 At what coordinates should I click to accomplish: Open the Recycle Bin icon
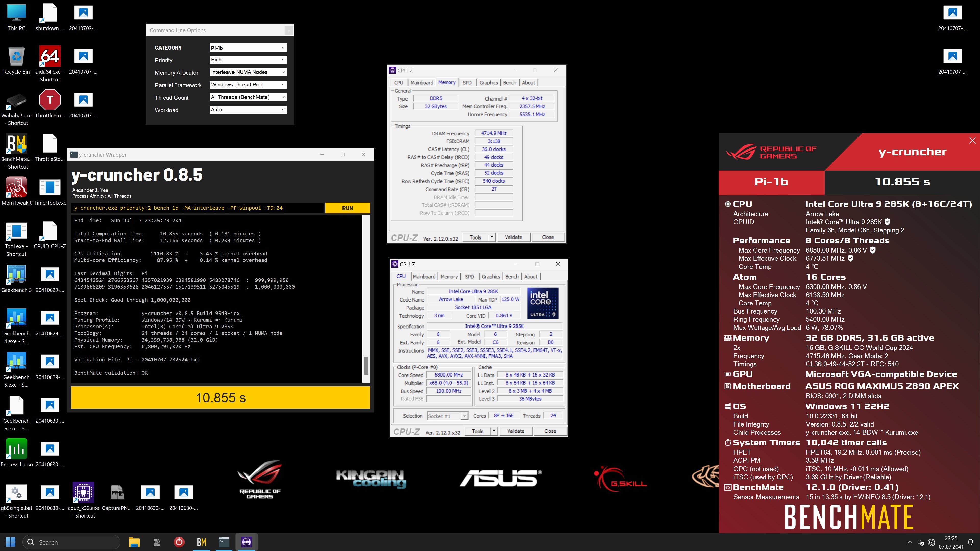[x=16, y=61]
